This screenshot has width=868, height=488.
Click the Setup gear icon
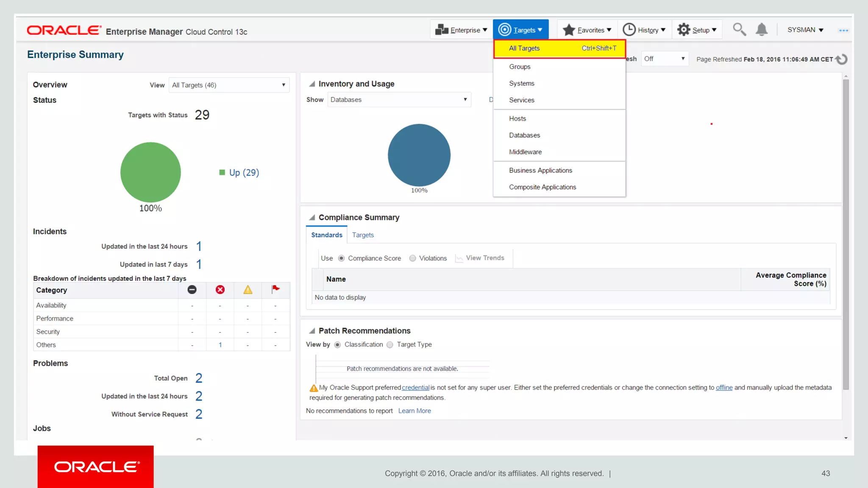684,30
